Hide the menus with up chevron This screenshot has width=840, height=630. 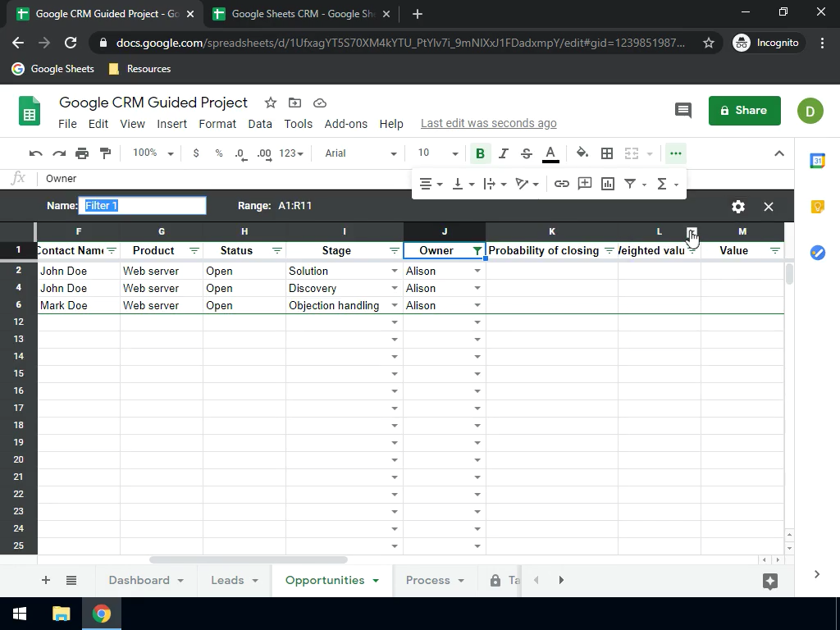[779, 153]
